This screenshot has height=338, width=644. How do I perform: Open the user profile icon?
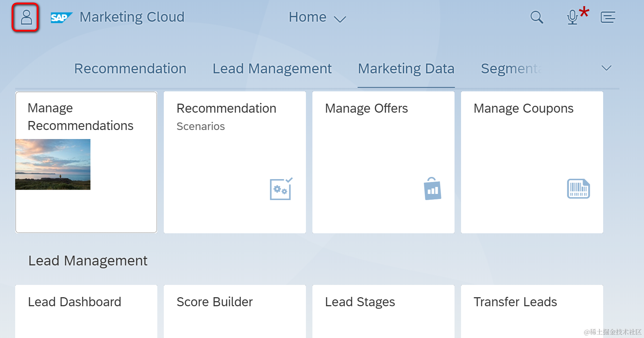point(26,17)
